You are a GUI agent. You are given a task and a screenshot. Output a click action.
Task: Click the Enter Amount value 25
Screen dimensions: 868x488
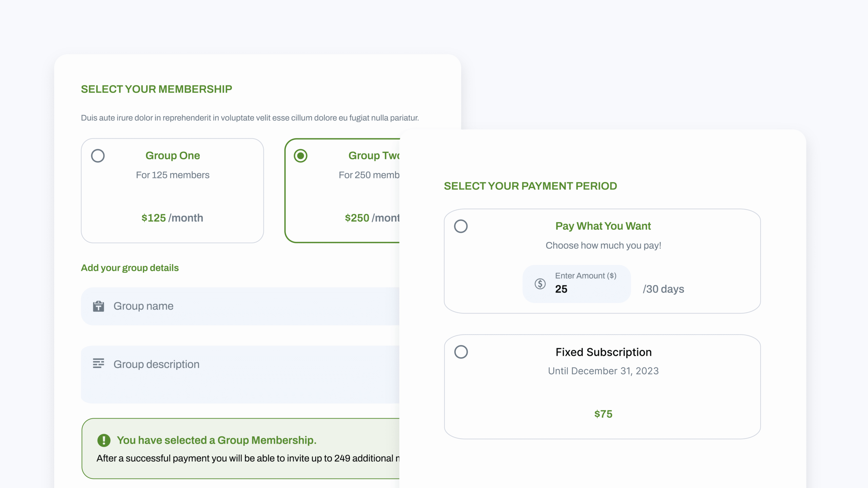click(x=561, y=289)
